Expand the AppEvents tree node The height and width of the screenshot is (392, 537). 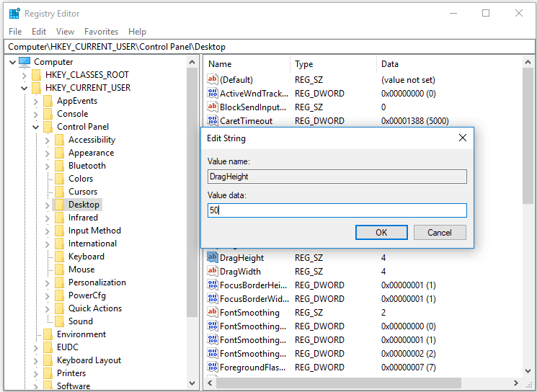pyautogui.click(x=37, y=101)
